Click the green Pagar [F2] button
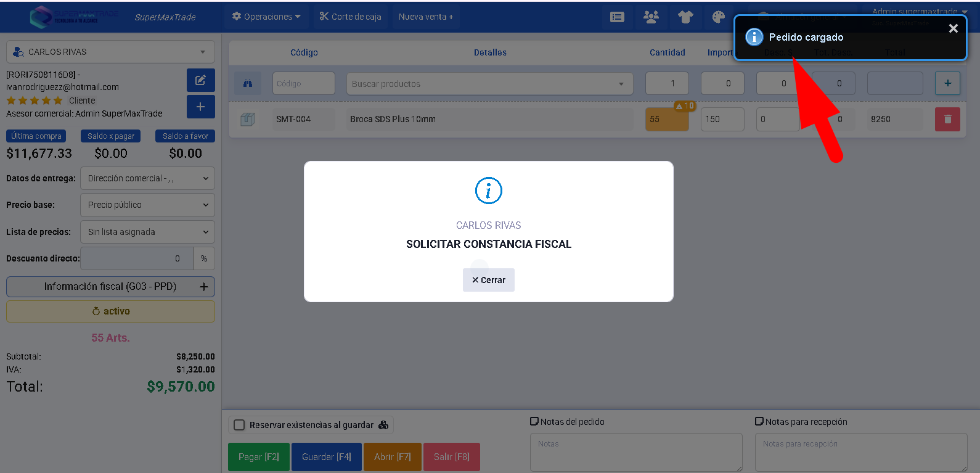Image resolution: width=980 pixels, height=473 pixels. click(258, 457)
